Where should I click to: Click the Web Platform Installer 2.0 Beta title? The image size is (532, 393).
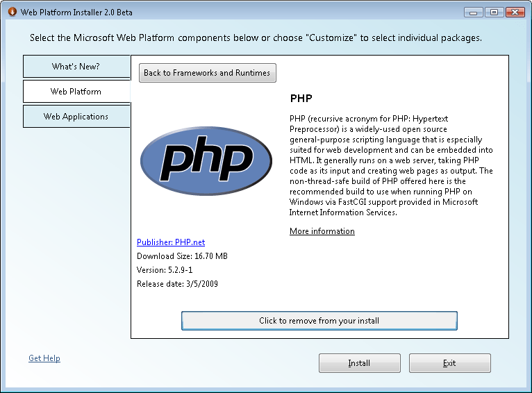click(x=76, y=12)
